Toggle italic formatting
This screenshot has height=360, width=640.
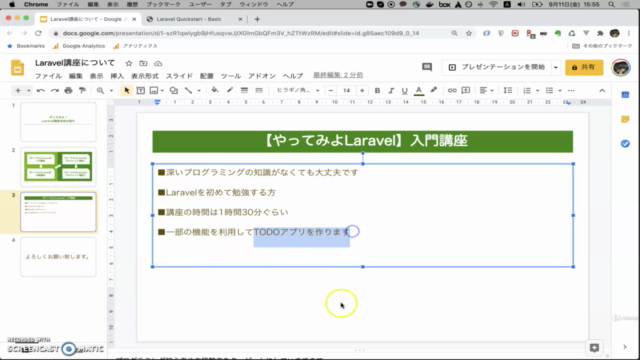click(391, 91)
